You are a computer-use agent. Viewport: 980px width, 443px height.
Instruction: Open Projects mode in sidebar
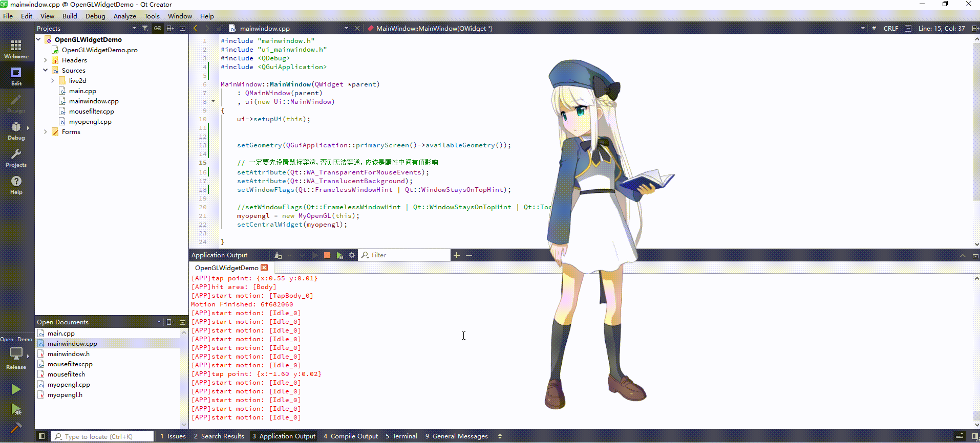[x=16, y=158]
